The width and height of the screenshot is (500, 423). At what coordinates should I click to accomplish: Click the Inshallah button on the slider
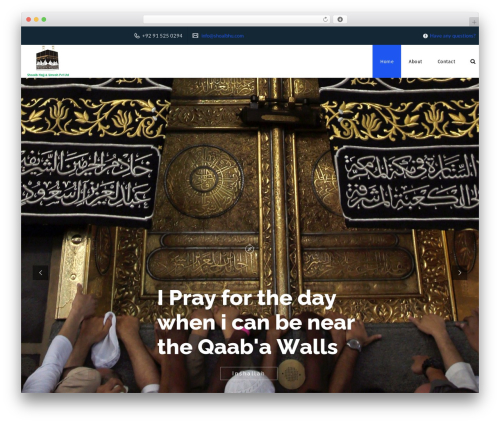click(x=249, y=373)
